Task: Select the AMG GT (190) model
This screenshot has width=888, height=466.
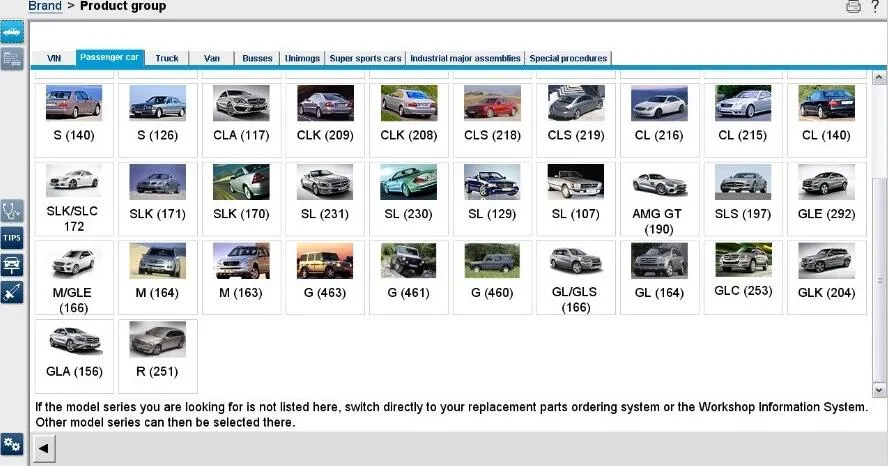Action: pos(659,199)
